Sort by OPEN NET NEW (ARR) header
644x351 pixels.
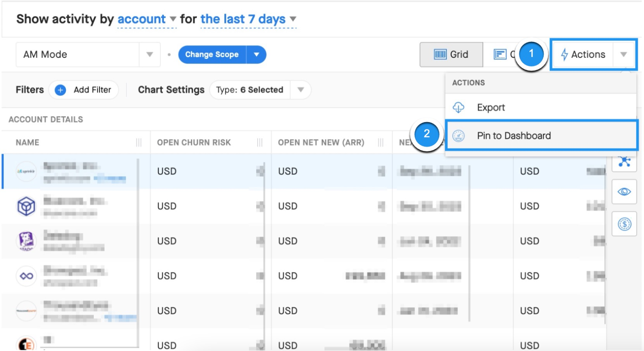321,143
